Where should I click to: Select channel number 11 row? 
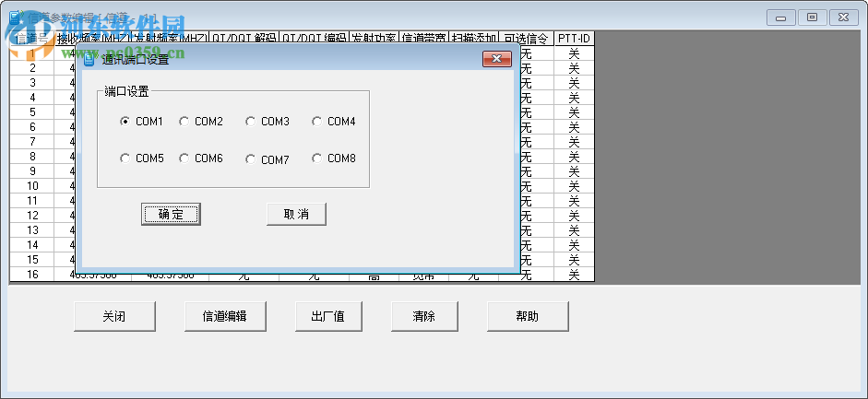pyautogui.click(x=32, y=201)
